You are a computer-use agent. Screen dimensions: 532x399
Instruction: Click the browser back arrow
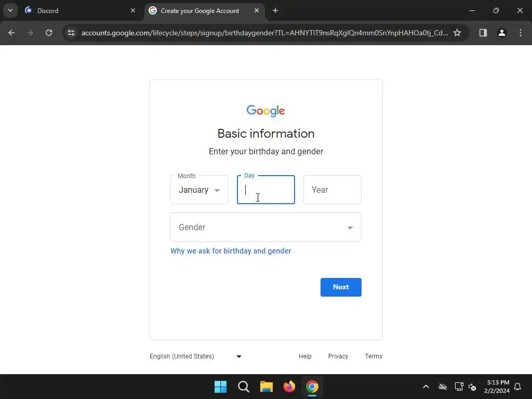coord(11,33)
